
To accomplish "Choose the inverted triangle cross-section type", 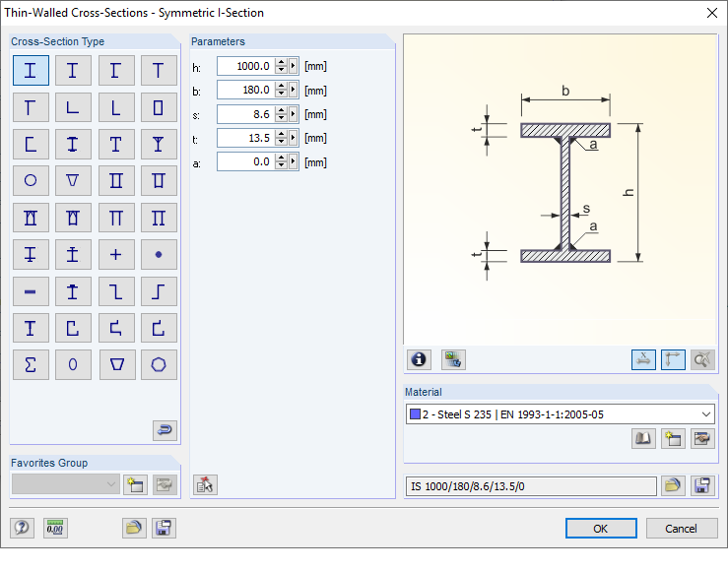I will pos(73,180).
